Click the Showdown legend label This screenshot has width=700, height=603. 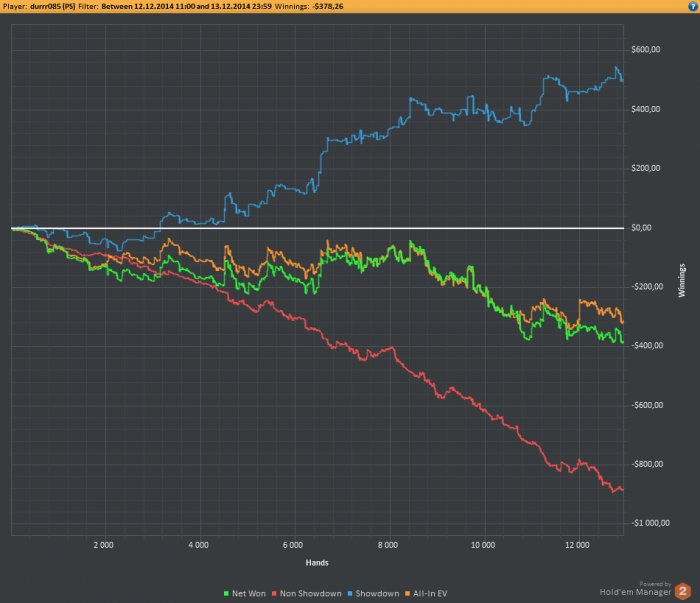point(377,594)
